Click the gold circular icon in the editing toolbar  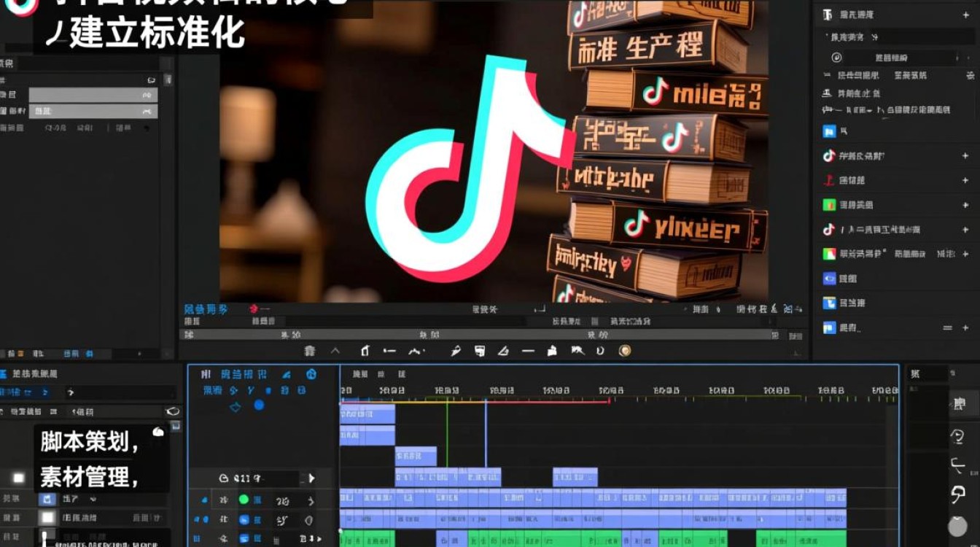pos(624,351)
